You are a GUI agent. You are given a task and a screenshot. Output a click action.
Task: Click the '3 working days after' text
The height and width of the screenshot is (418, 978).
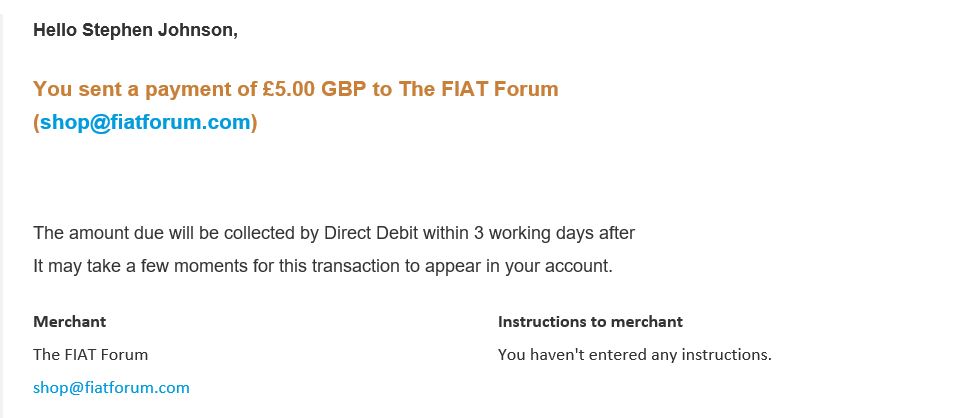554,233
